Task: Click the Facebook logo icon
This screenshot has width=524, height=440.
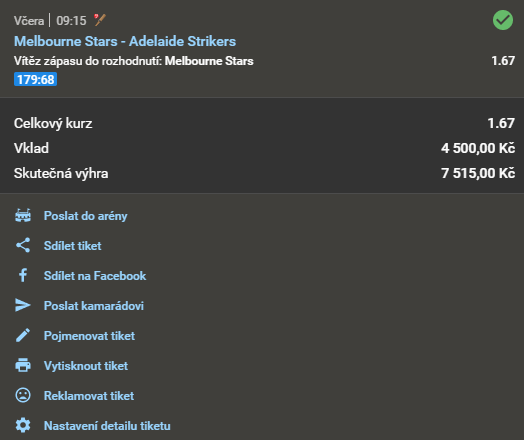Action: click(23, 275)
